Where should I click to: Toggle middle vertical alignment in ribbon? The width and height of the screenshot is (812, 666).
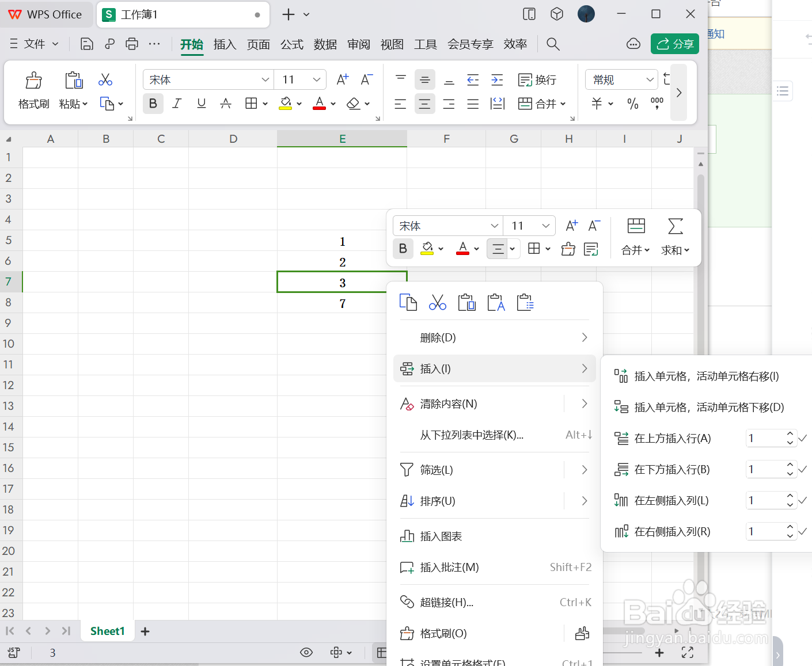424,79
